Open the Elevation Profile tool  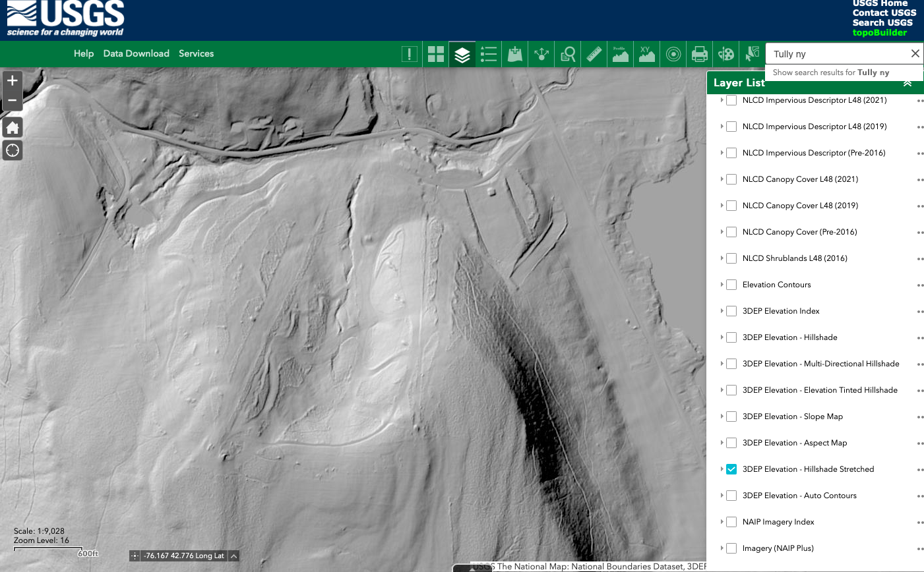[620, 54]
